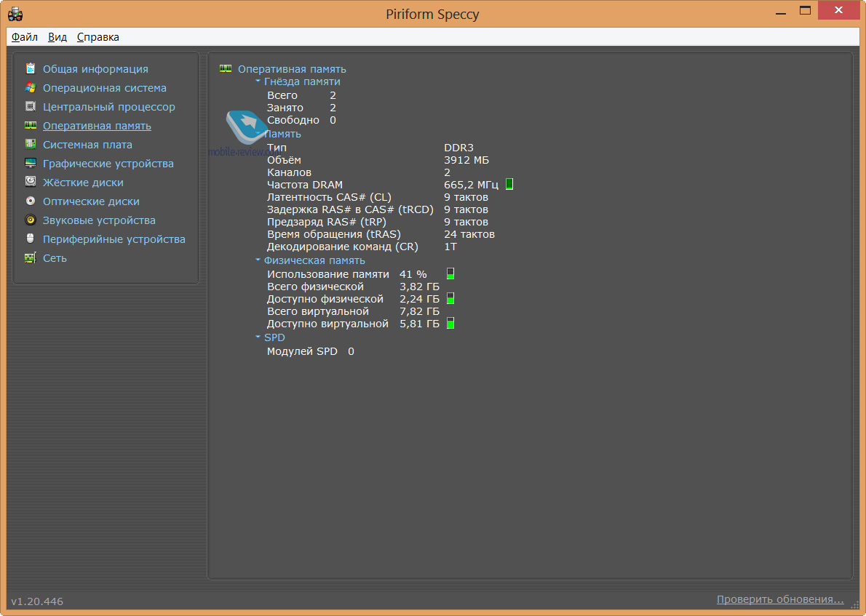Open the Вид menu
866x616 pixels.
point(57,37)
